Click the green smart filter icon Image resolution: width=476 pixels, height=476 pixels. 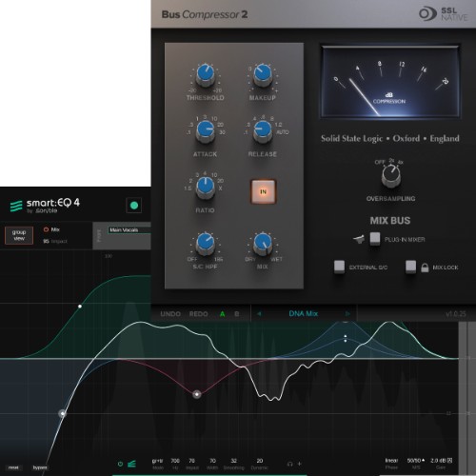point(131,464)
